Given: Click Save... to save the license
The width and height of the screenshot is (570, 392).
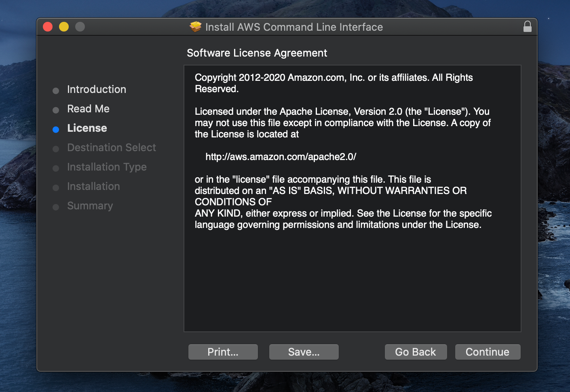Looking at the screenshot, I should (304, 352).
